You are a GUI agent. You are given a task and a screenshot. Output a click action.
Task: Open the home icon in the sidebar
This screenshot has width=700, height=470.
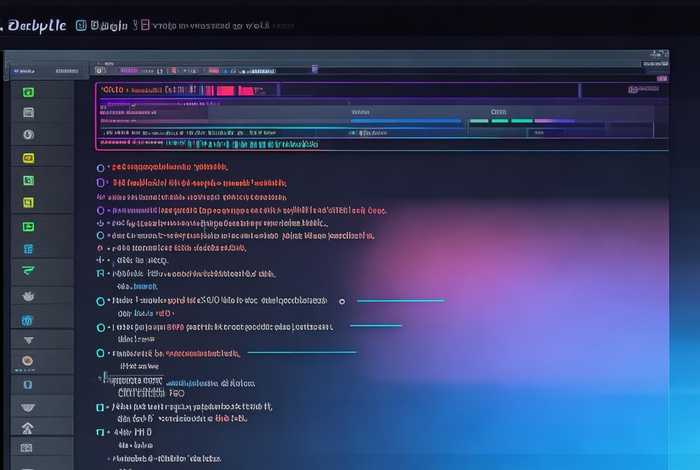[x=28, y=427]
